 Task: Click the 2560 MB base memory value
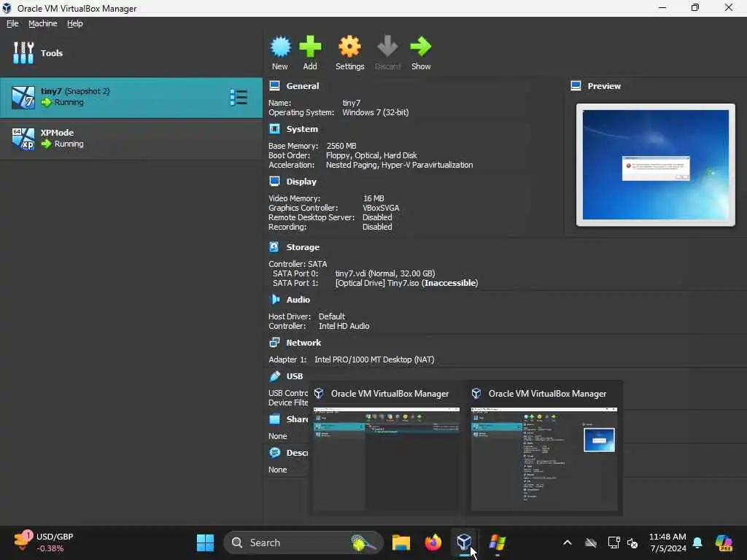coord(341,146)
